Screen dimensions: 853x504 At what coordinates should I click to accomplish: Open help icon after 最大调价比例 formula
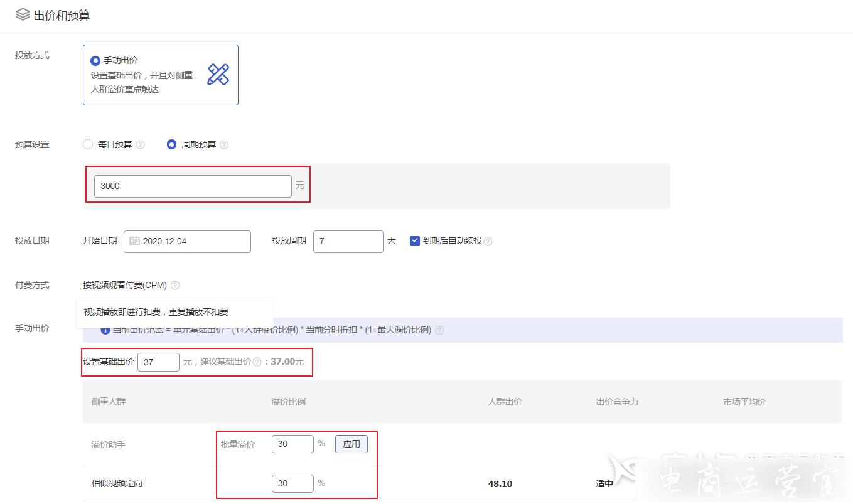coord(439,331)
